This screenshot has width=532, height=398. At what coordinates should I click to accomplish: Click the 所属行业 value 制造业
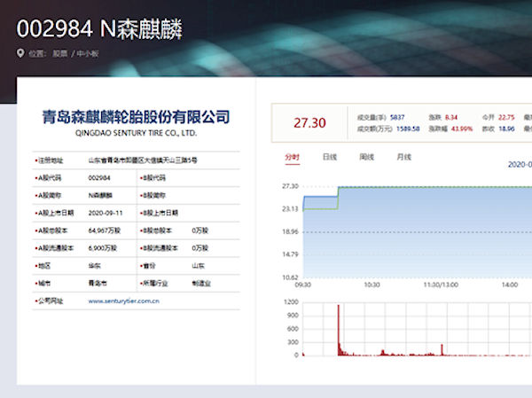coord(201,284)
